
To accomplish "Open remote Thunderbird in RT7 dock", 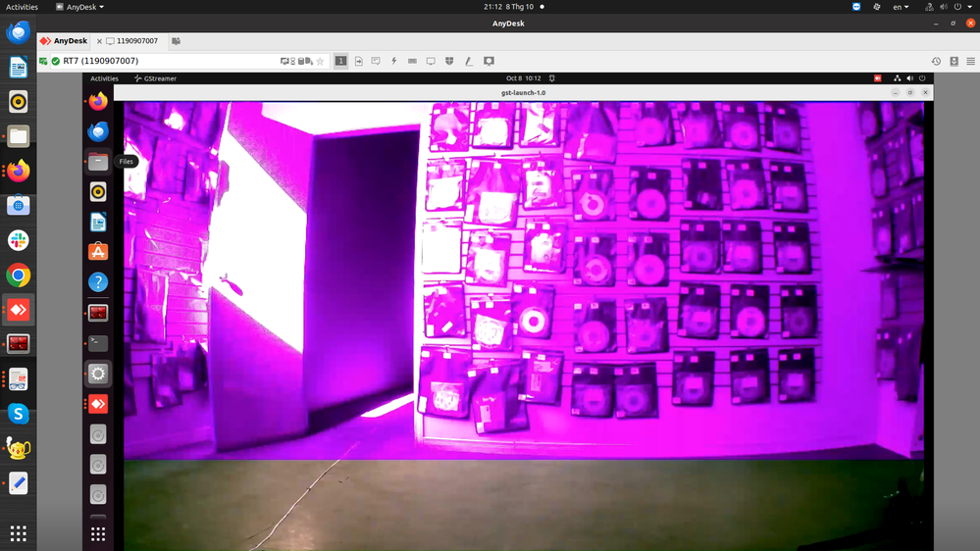I will click(x=98, y=131).
